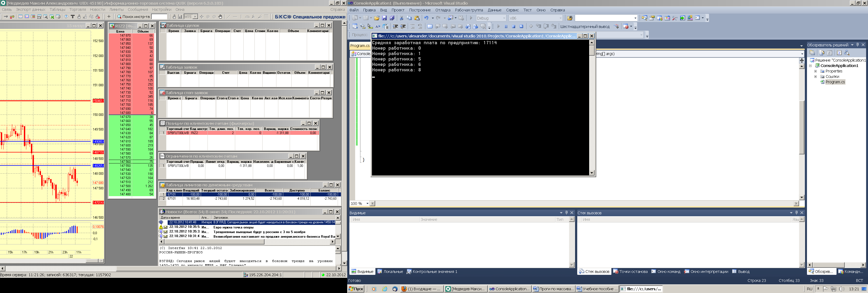The height and width of the screenshot is (293, 868).
Task: Open the x86 platform dropdown
Action: 560,18
